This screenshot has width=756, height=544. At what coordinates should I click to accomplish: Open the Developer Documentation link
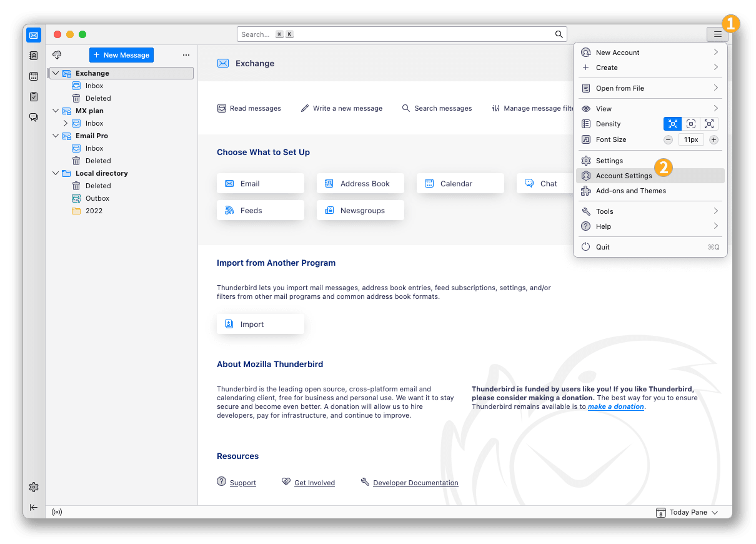(x=415, y=483)
